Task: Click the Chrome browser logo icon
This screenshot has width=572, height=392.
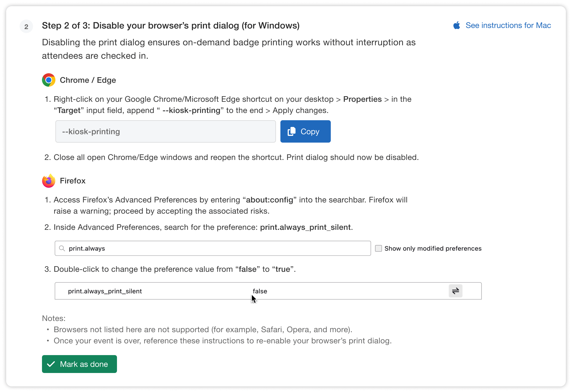Action: pos(49,80)
